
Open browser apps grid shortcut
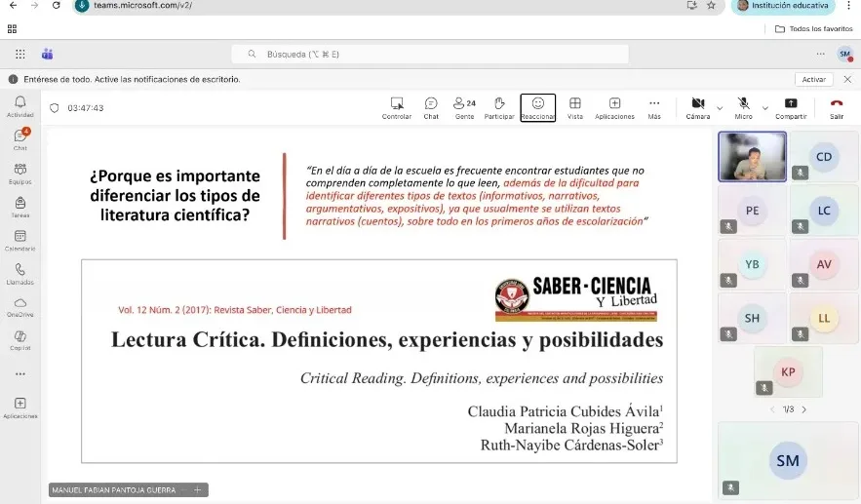click(12, 28)
